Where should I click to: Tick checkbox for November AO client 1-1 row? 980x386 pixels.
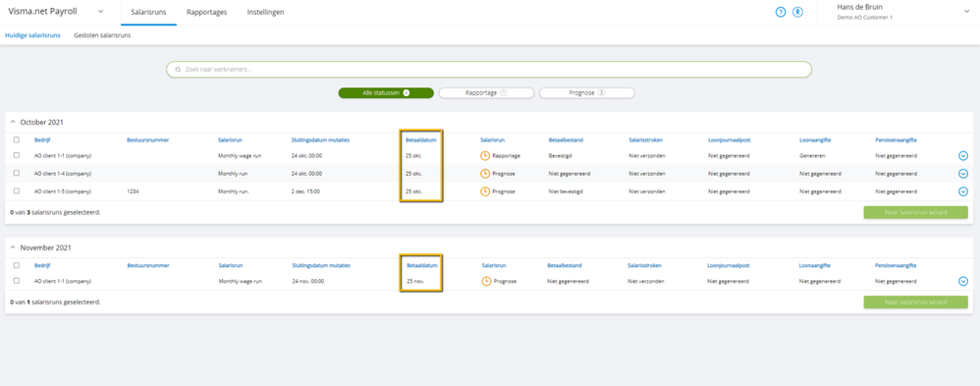tap(17, 281)
